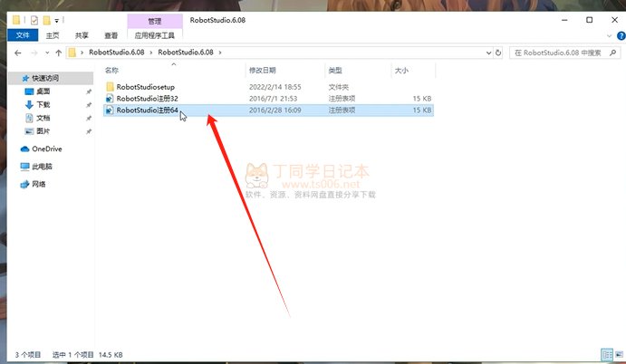Switch to the 查看 ribbon tab
Image resolution: width=626 pixels, height=364 pixels.
(111, 35)
